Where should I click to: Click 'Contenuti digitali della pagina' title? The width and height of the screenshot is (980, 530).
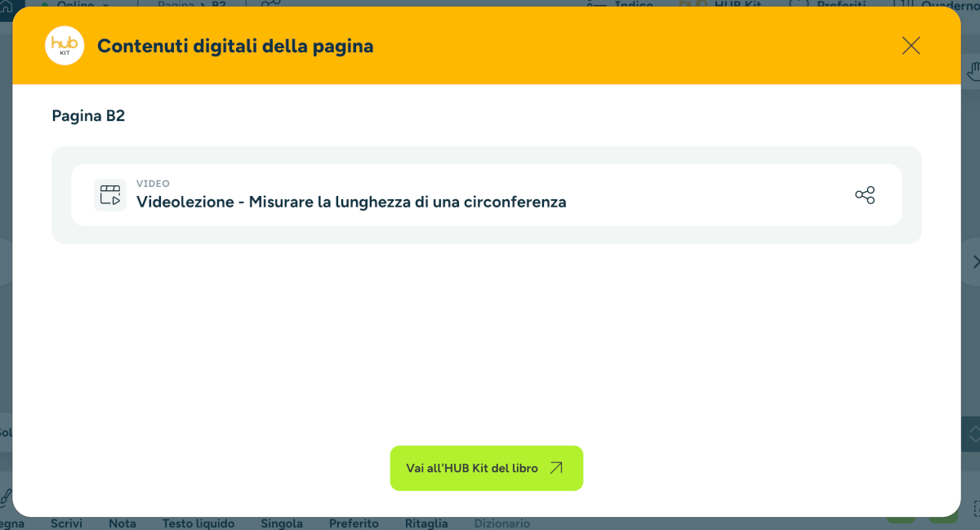235,46
